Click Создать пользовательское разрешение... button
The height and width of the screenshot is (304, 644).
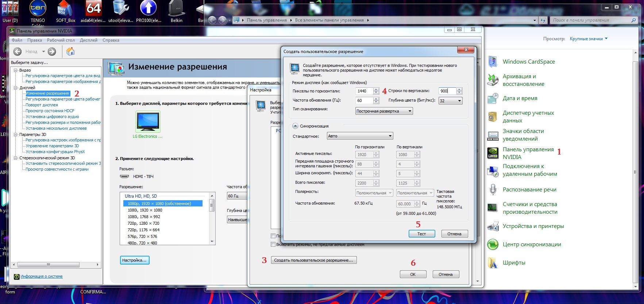click(x=314, y=260)
